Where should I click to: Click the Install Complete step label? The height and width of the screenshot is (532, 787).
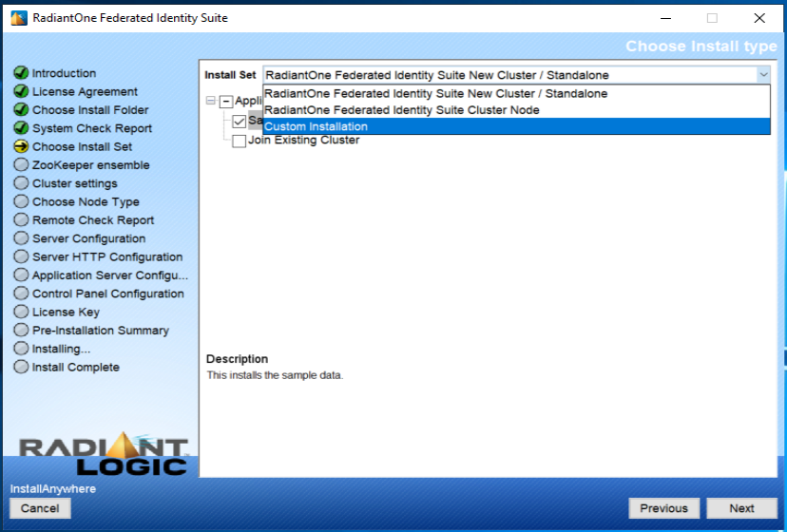coord(76,368)
